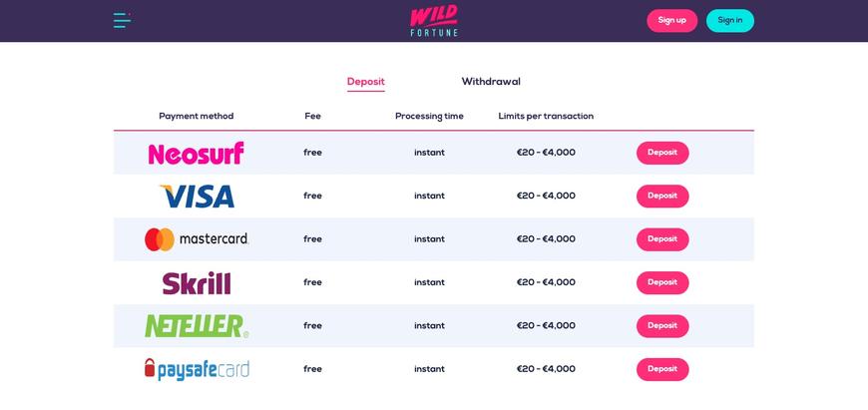Deposit using Neosurf button
Screen dimensions: 868x410
[x=662, y=153]
